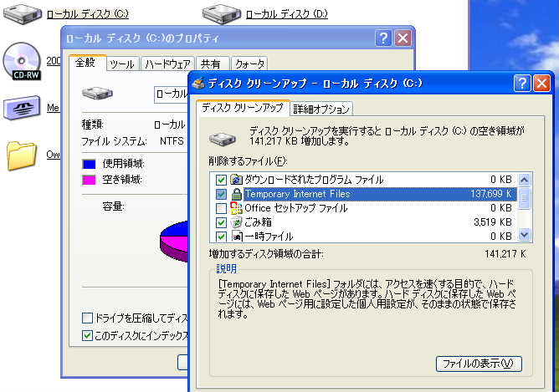Click the 一時ファイル item icon
Image resolution: width=559 pixels, height=392 pixels.
(x=237, y=236)
